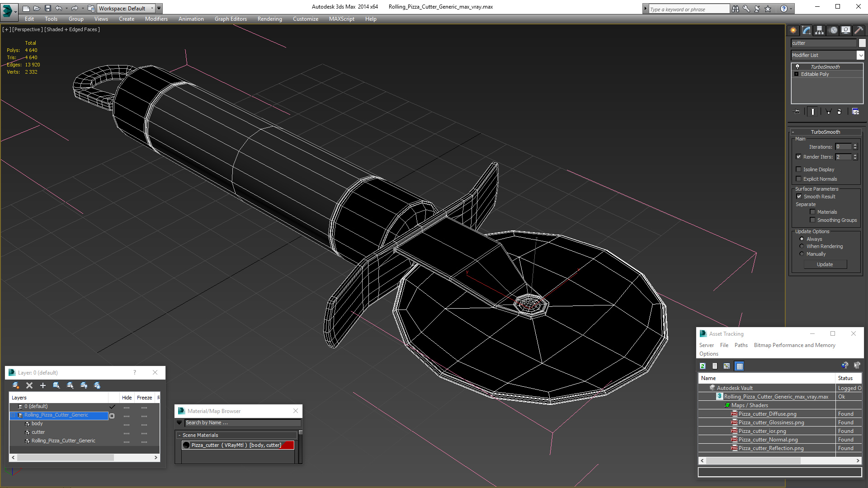Click Freeze All Layers snowflake icon
This screenshot has height=488, width=868.
[x=97, y=385]
